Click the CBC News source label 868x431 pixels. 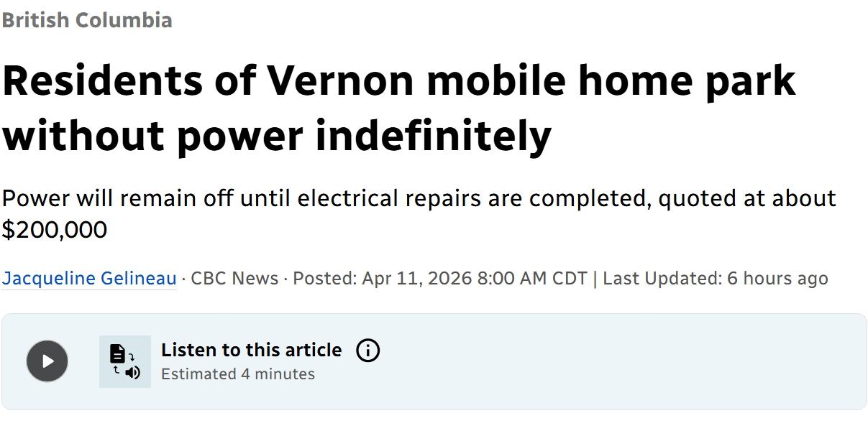pos(234,279)
